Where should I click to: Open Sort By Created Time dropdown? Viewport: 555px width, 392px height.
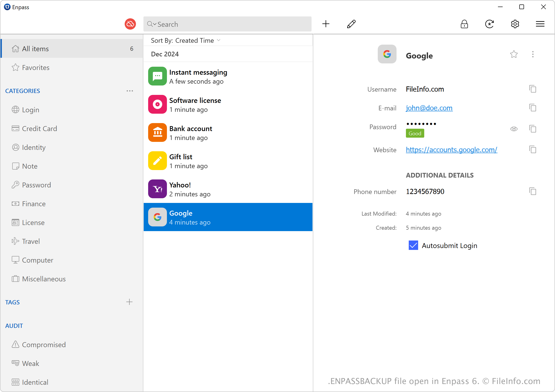coord(186,40)
